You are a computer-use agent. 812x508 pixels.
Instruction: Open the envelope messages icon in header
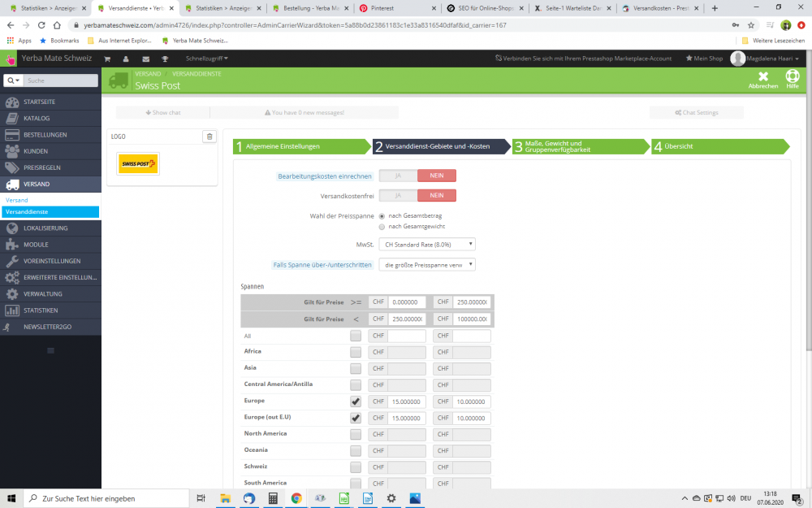point(145,59)
